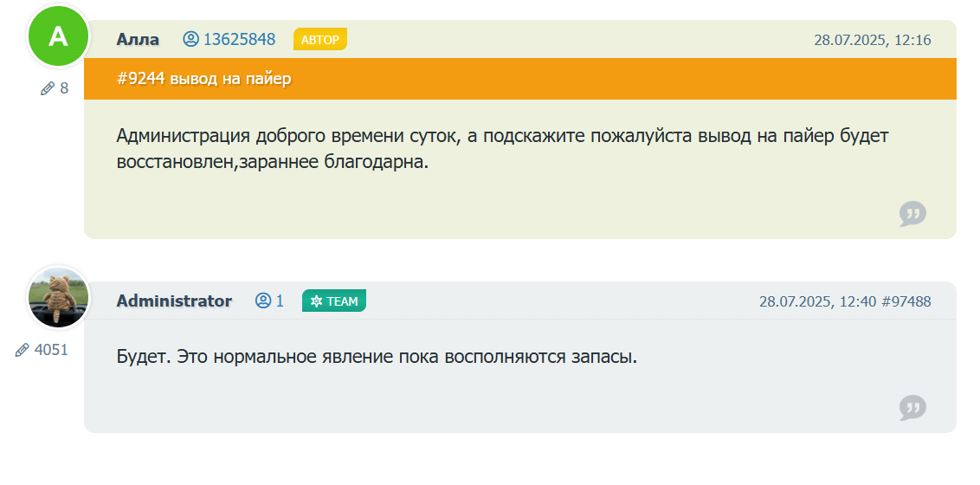The height and width of the screenshot is (485, 980).
Task: Click the gear icon in the TEAM badge
Action: pos(316,301)
